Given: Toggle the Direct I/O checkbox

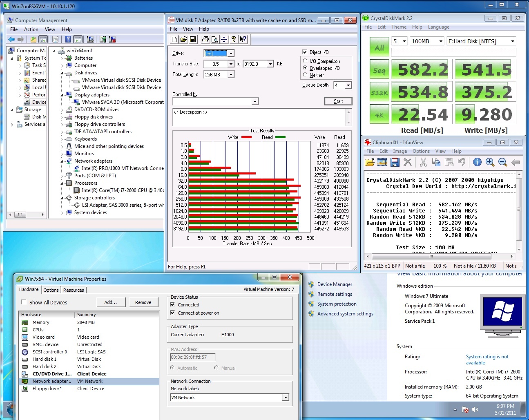Looking at the screenshot, I should (305, 52).
